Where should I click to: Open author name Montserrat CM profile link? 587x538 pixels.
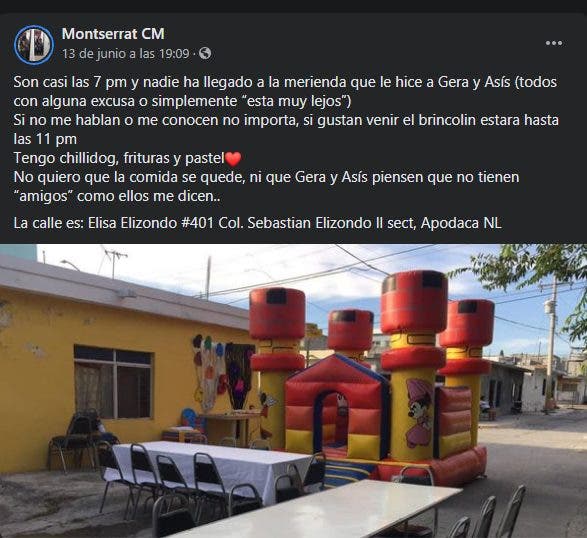tap(113, 34)
